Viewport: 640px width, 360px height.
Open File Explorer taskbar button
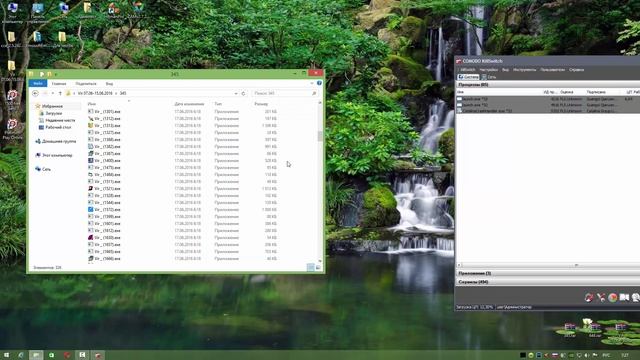pyautogui.click(x=36, y=355)
